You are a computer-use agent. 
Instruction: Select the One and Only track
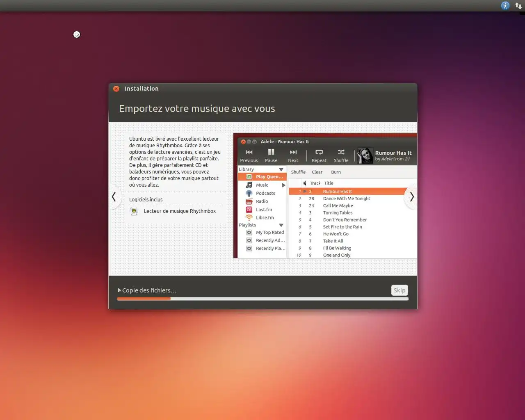tap(353, 255)
